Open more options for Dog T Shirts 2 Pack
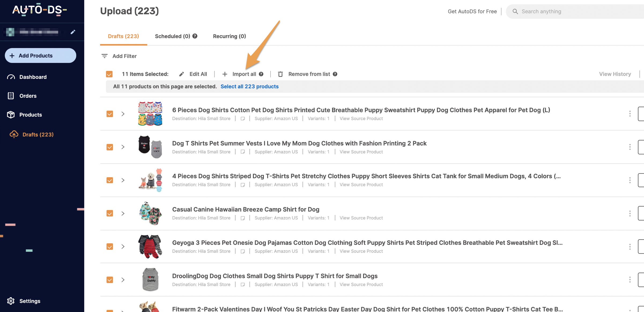The height and width of the screenshot is (312, 644). click(630, 147)
